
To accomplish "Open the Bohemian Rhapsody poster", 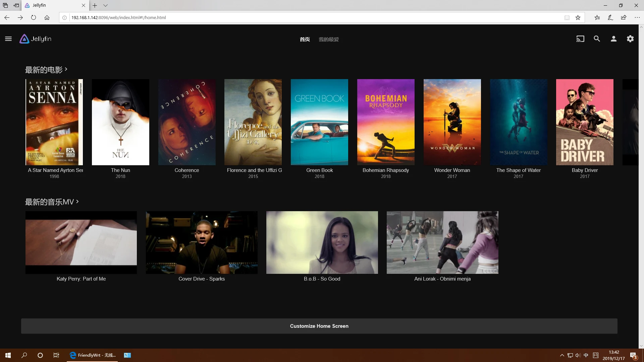I will tap(386, 122).
